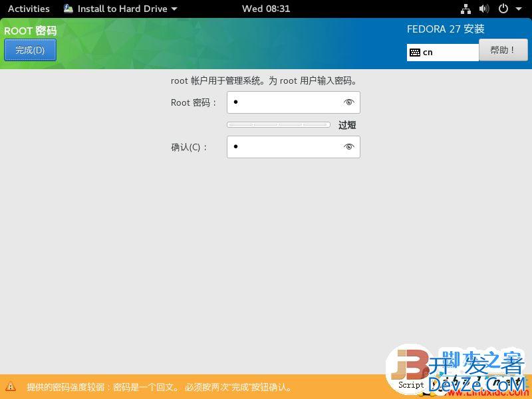Click the FEDORA 27 安装 heading

click(446, 29)
